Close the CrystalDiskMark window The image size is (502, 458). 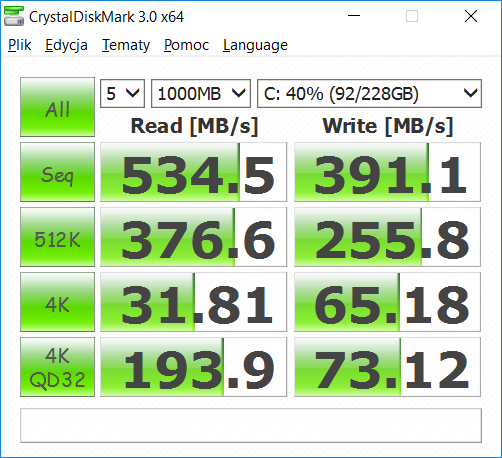(471, 16)
